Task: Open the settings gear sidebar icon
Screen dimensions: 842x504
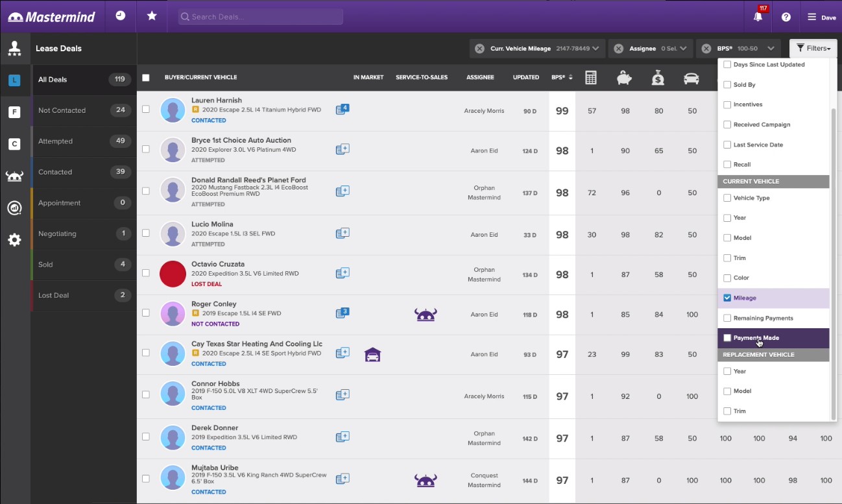Action: (x=14, y=240)
